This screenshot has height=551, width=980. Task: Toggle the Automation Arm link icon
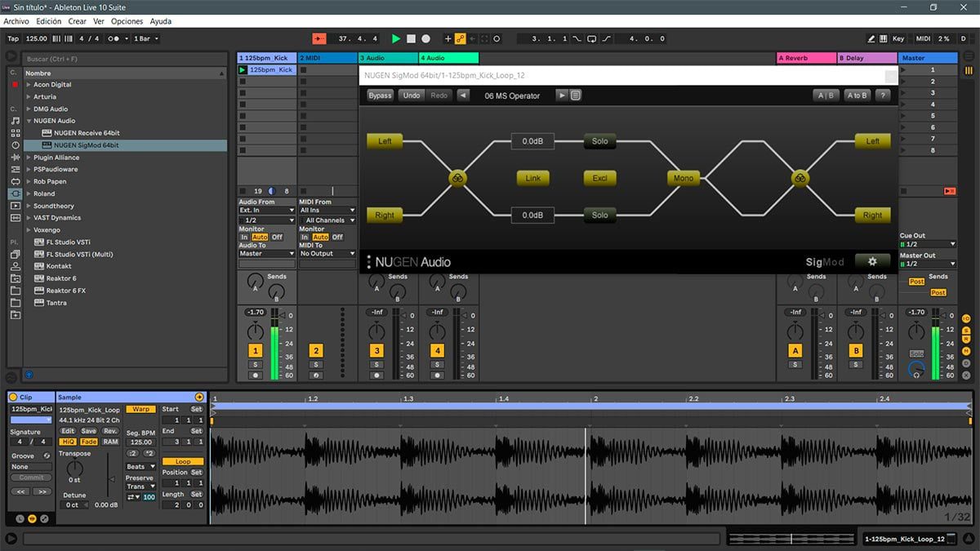[x=460, y=38]
